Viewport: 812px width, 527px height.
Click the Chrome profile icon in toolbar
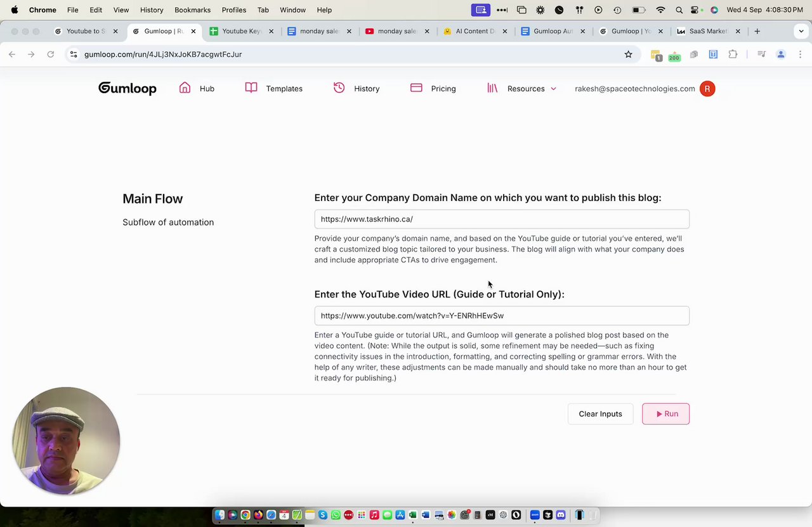781,55
